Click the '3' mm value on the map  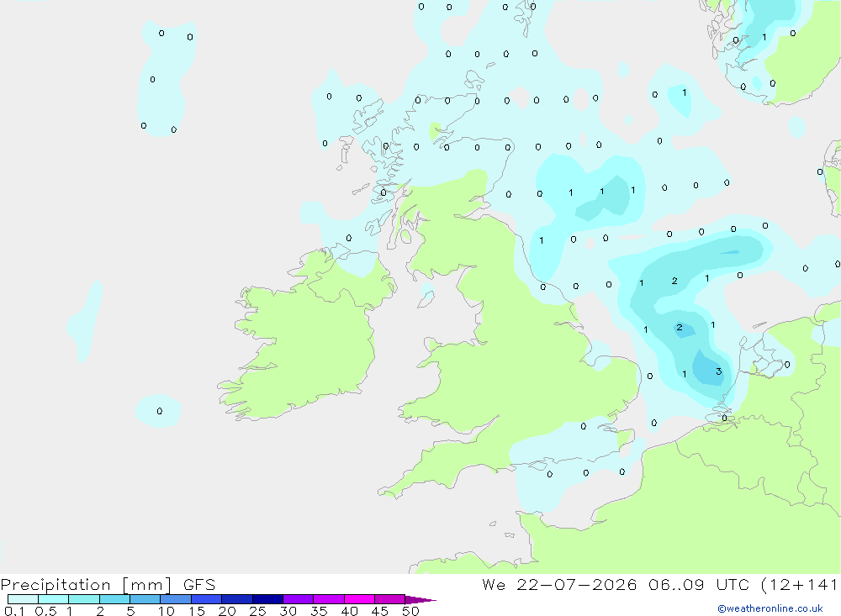pos(719,371)
